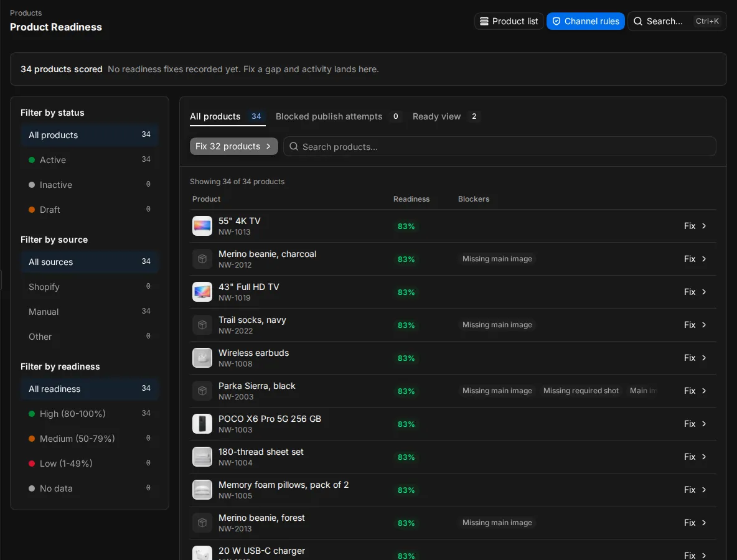Open Fix chevron for Parka Sierra, black
Viewport: 737px width, 560px height.
click(704, 391)
